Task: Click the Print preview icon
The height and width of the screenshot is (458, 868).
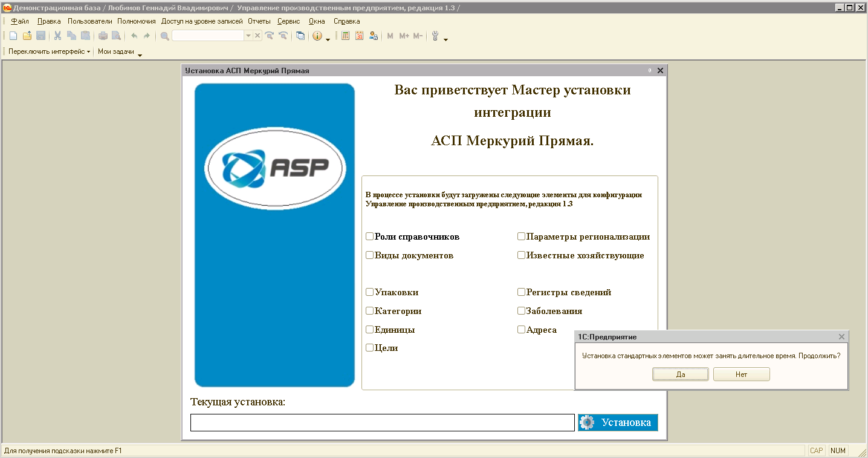Action: (116, 36)
